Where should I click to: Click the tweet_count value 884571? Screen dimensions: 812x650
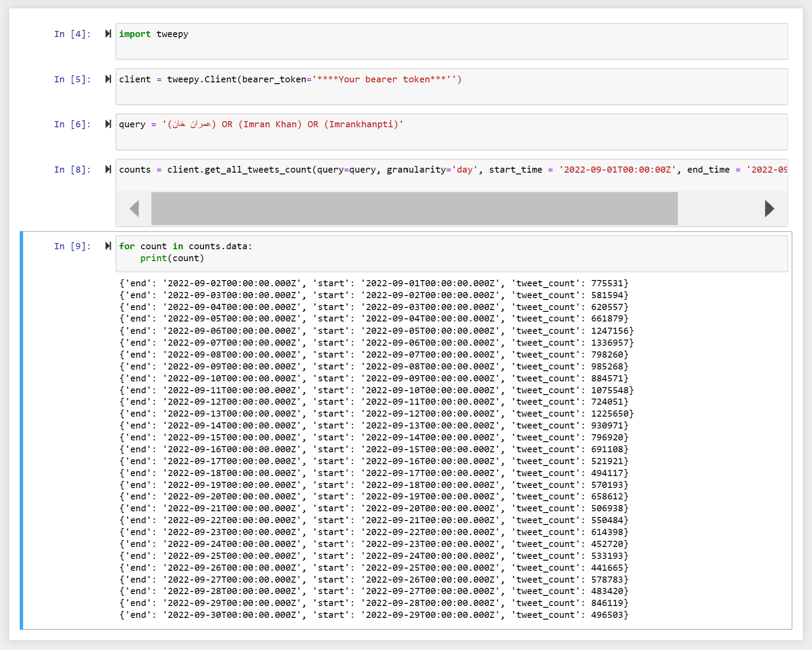[607, 378]
